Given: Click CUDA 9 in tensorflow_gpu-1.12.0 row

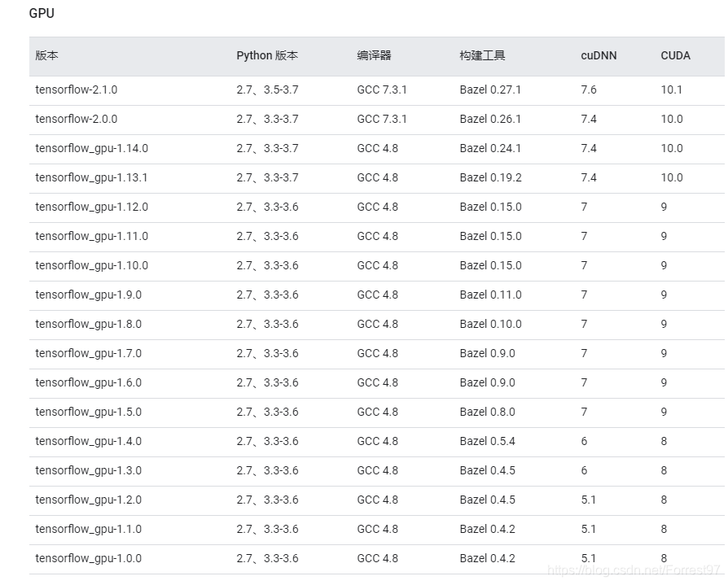Looking at the screenshot, I should (664, 207).
